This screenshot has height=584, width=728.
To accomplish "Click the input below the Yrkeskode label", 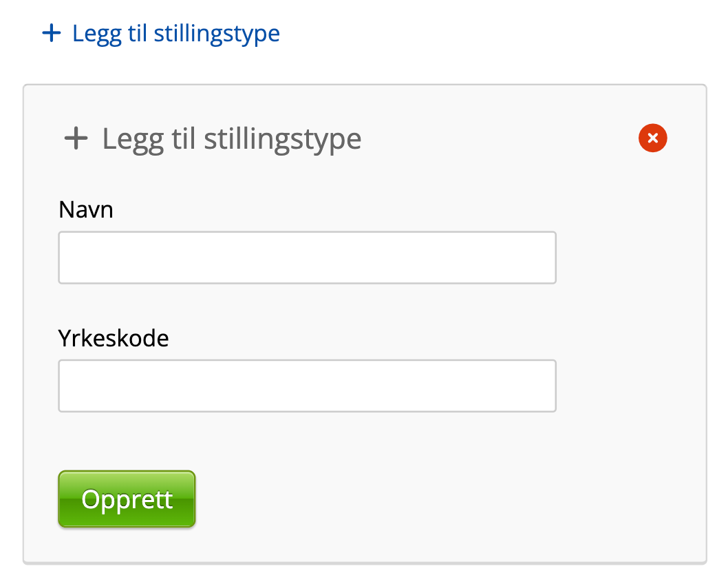I will pos(307,386).
